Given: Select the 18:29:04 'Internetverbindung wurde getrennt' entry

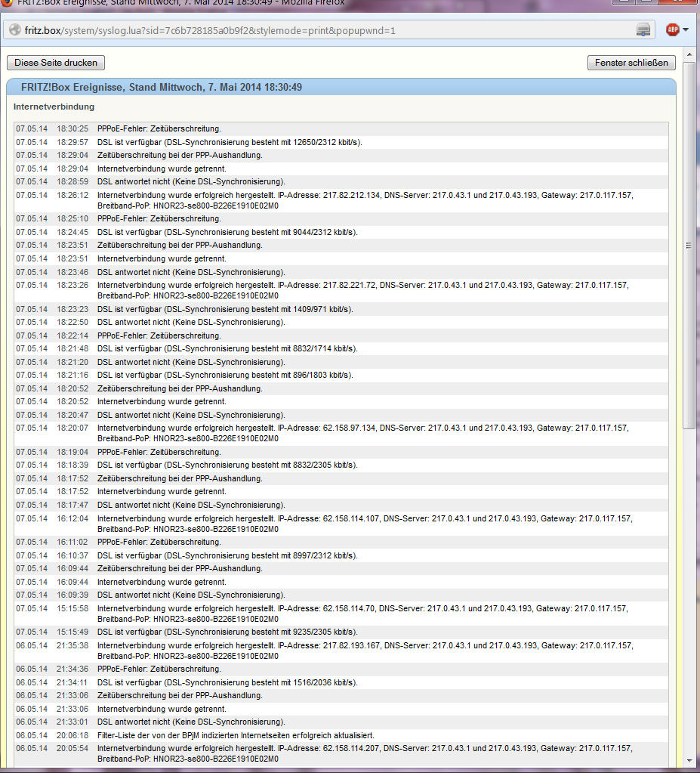Looking at the screenshot, I should pos(341,169).
